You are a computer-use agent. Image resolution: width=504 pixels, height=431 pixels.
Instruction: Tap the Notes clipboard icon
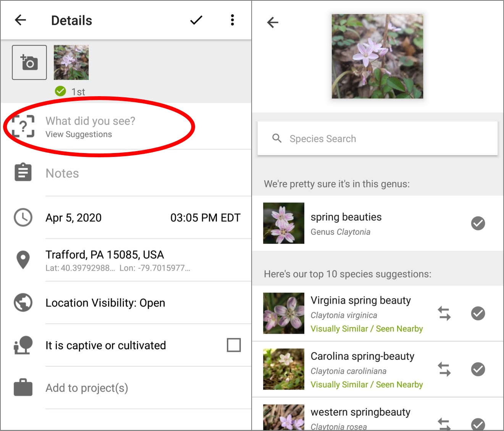tap(23, 172)
